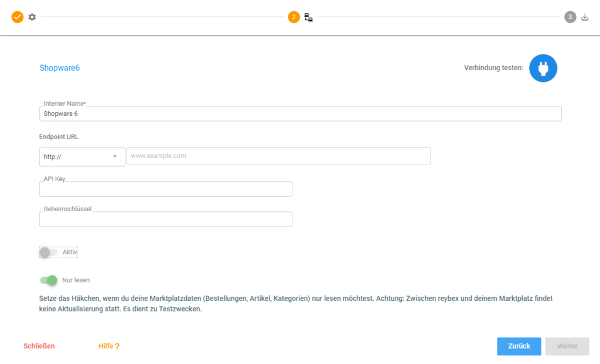Test connection with blue plug button
Screen dimensions: 600x364
tap(543, 68)
